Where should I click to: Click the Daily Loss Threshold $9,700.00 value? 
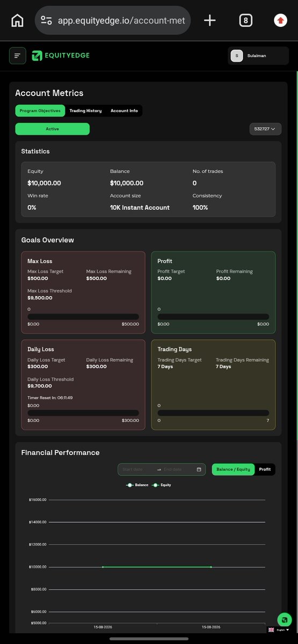tap(40, 386)
